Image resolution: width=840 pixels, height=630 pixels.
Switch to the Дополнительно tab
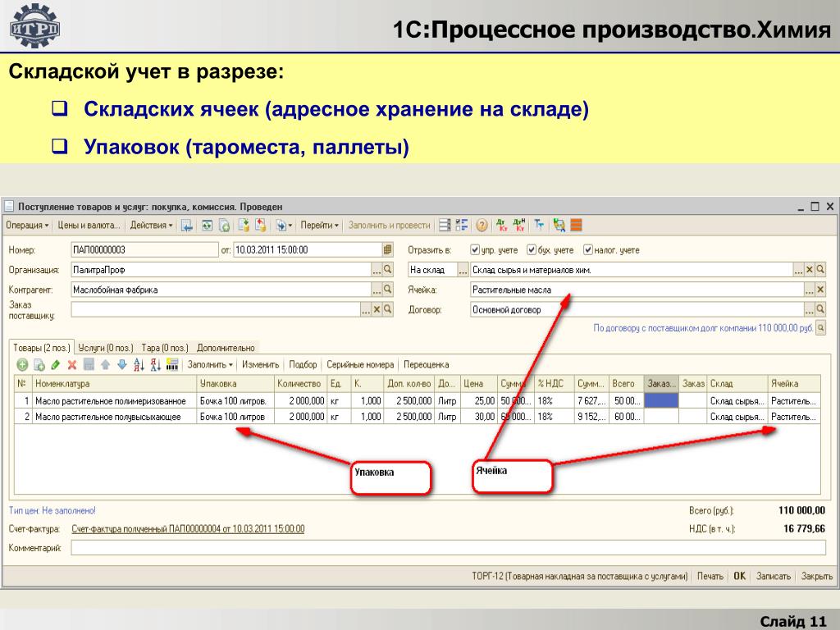tap(226, 348)
